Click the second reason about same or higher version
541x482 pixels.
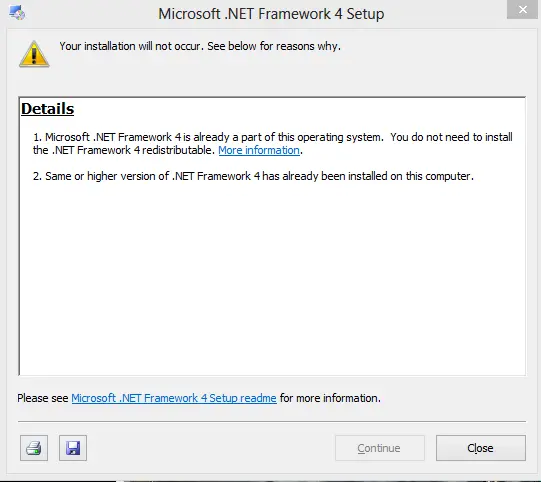tap(253, 176)
